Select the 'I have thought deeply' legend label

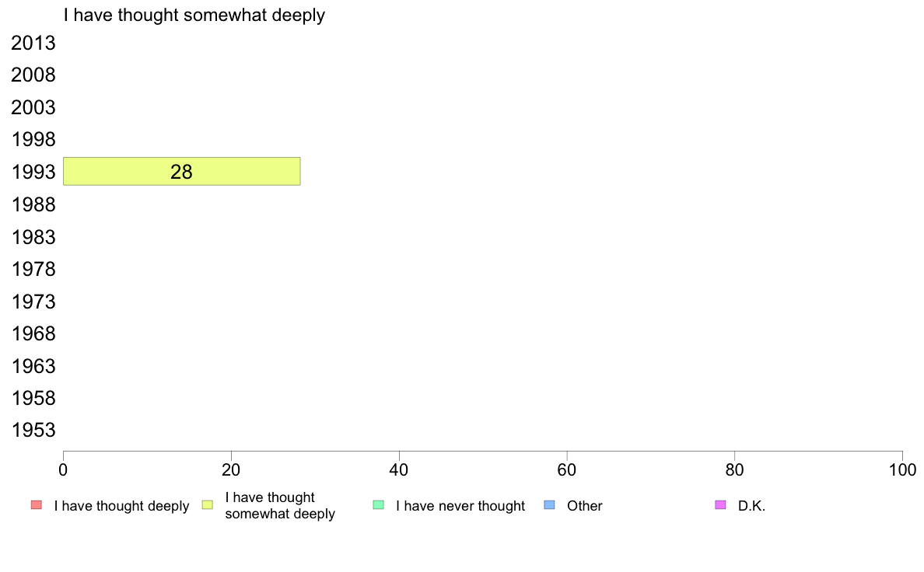tap(121, 506)
